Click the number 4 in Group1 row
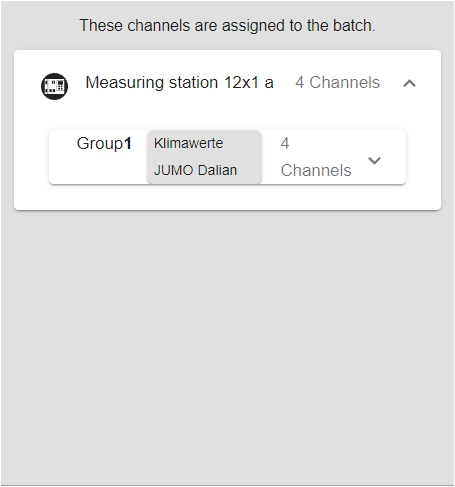The height and width of the screenshot is (487, 455). [x=285, y=144]
